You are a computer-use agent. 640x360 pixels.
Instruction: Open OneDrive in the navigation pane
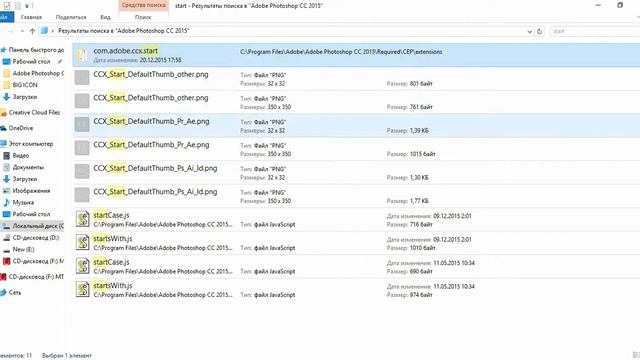21,128
